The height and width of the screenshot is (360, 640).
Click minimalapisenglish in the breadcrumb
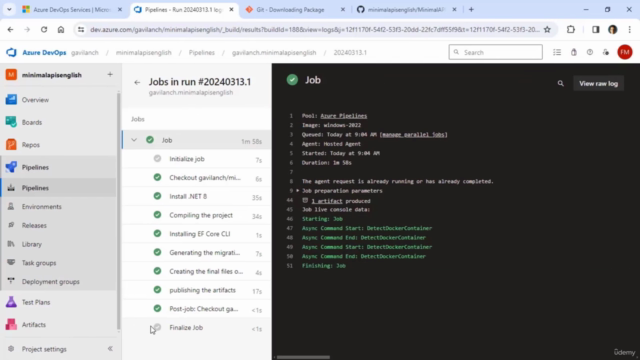click(x=144, y=53)
